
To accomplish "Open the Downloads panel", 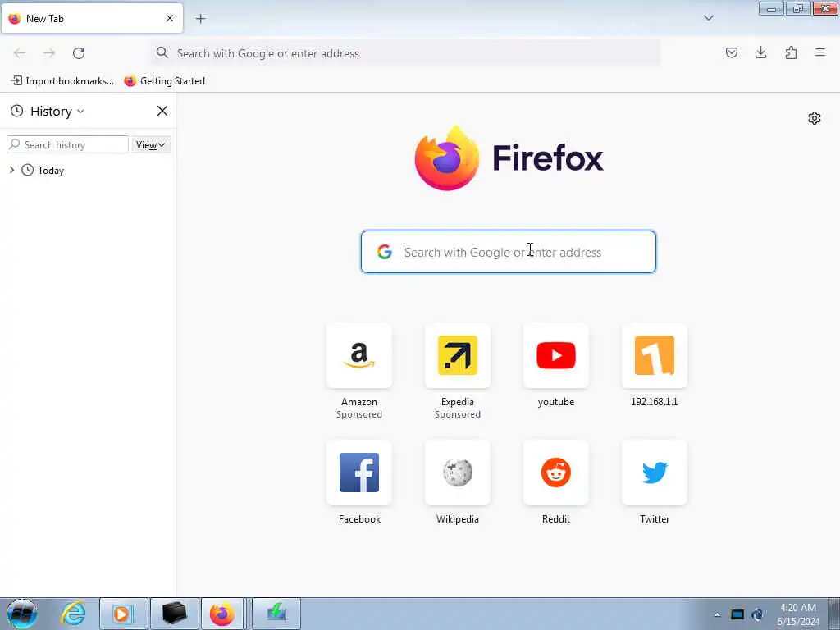I will [760, 52].
